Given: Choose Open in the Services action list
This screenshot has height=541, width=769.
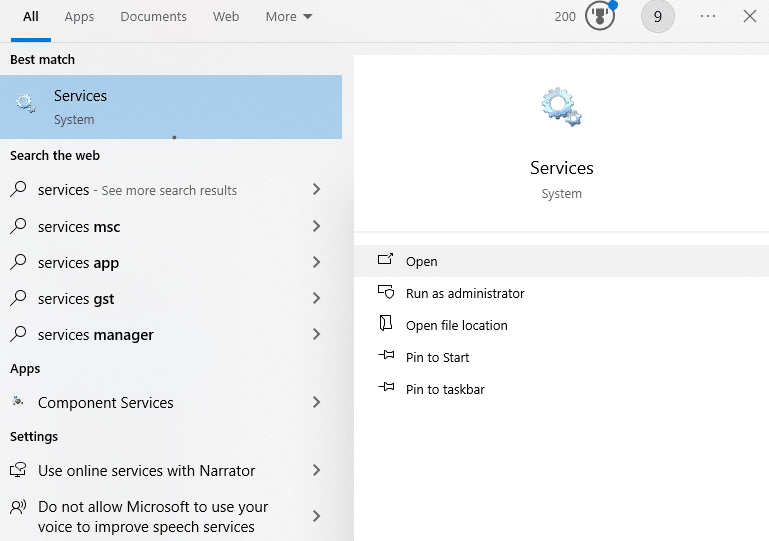Looking at the screenshot, I should pos(421,261).
